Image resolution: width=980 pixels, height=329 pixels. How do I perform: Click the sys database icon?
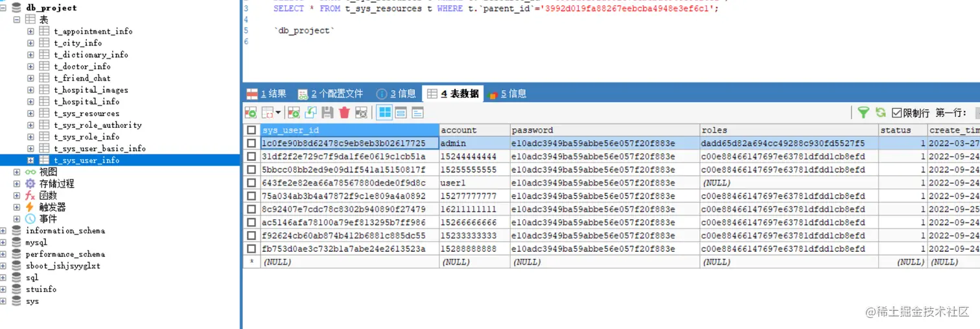click(x=17, y=300)
